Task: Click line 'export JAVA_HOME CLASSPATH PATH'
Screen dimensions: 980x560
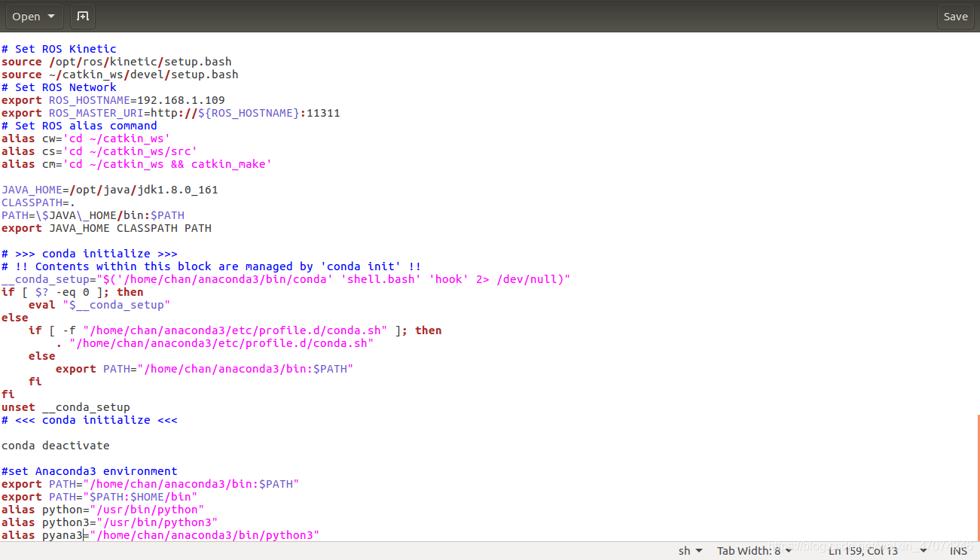Action: (106, 228)
